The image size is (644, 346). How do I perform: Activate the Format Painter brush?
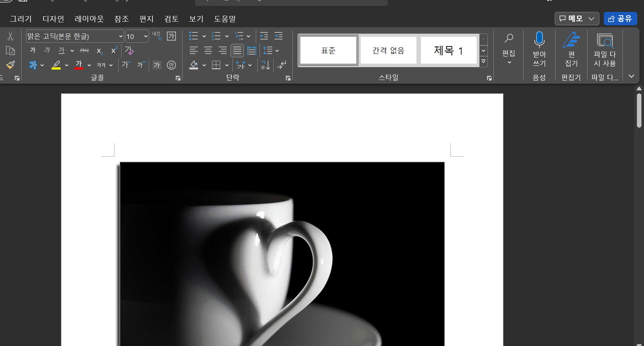(x=10, y=65)
